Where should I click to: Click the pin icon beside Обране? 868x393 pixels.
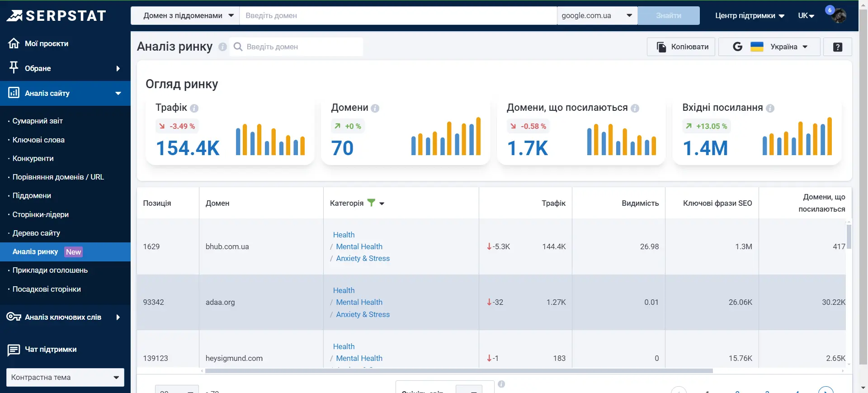tap(14, 67)
